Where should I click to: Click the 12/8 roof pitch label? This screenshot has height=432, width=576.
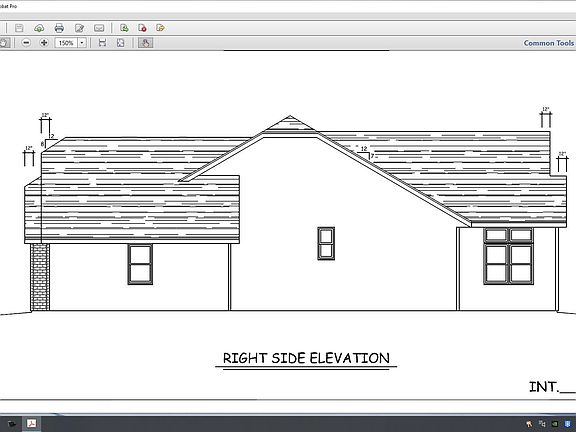(x=48, y=141)
